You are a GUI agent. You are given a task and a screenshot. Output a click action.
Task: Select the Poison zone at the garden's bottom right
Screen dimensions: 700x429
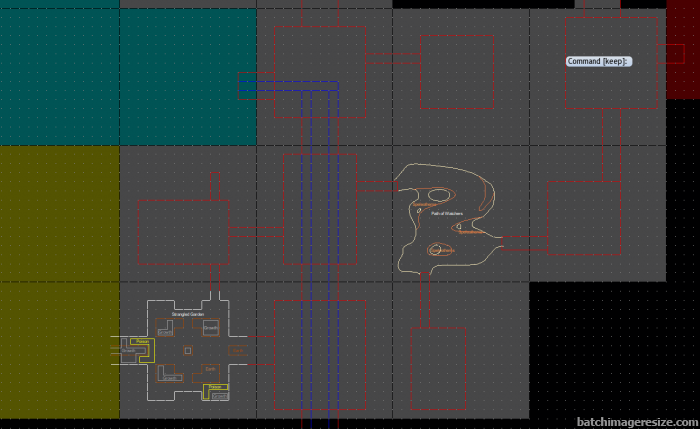(x=215, y=387)
